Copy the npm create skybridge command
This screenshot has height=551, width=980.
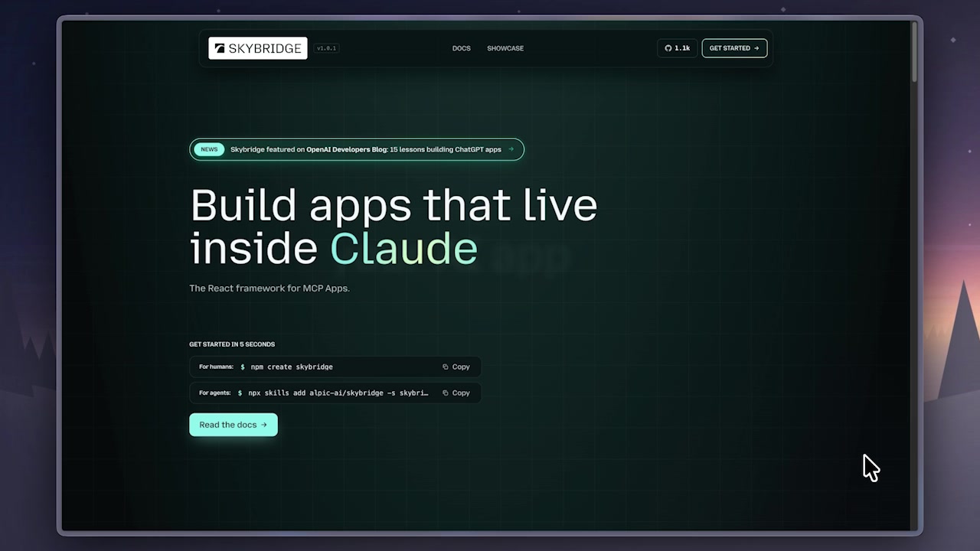tap(456, 367)
